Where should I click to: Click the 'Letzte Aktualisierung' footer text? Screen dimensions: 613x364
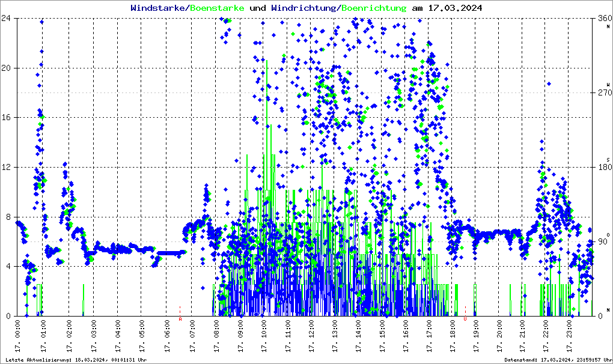[76, 360]
